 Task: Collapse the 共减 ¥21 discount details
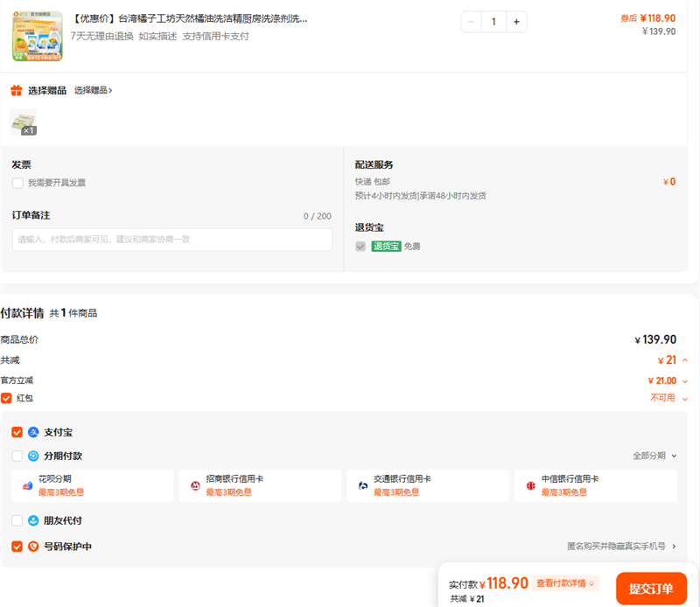[x=684, y=360]
